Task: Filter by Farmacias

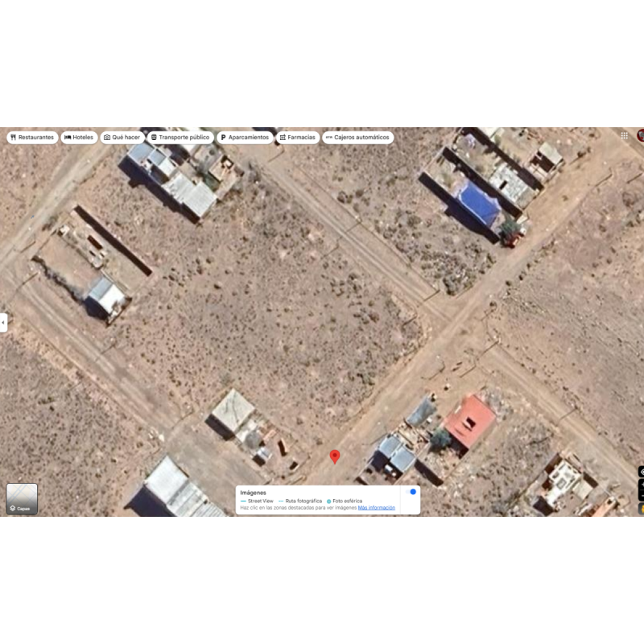Action: pyautogui.click(x=298, y=138)
